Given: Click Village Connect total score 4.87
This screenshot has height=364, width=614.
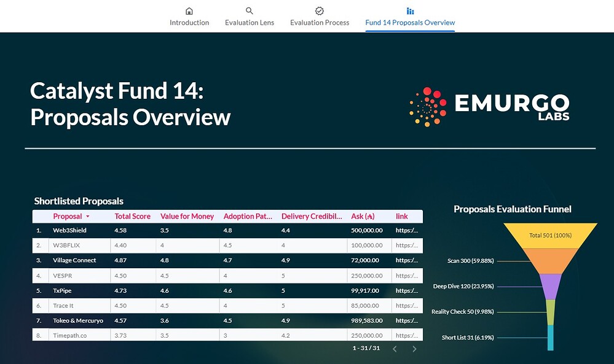Looking at the screenshot, I should point(120,260).
